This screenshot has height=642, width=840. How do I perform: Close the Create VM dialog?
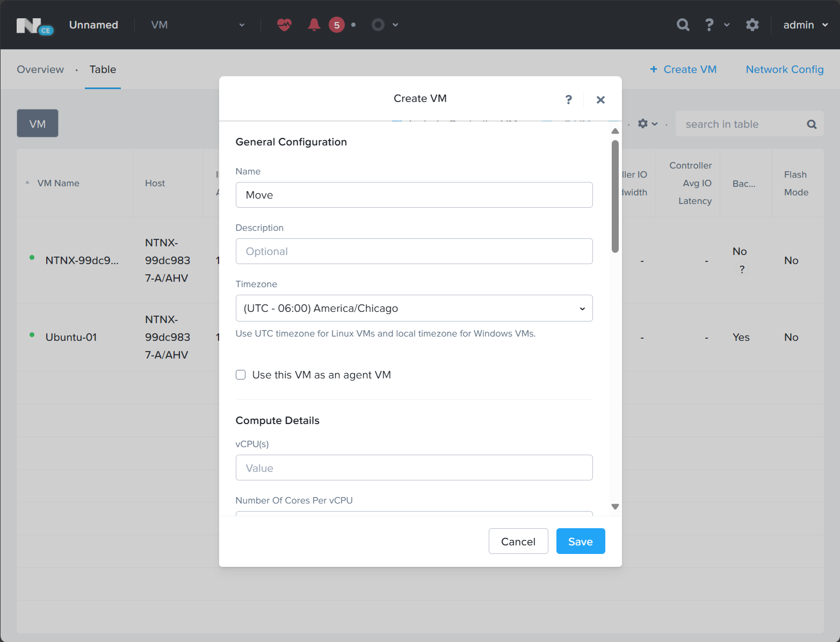[600, 100]
